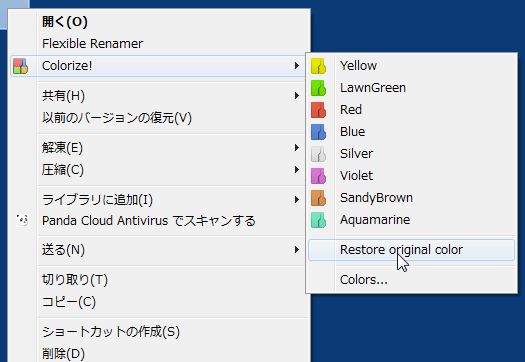525x362 pixels.
Task: Click the silver folder icon
Action: pos(318,154)
